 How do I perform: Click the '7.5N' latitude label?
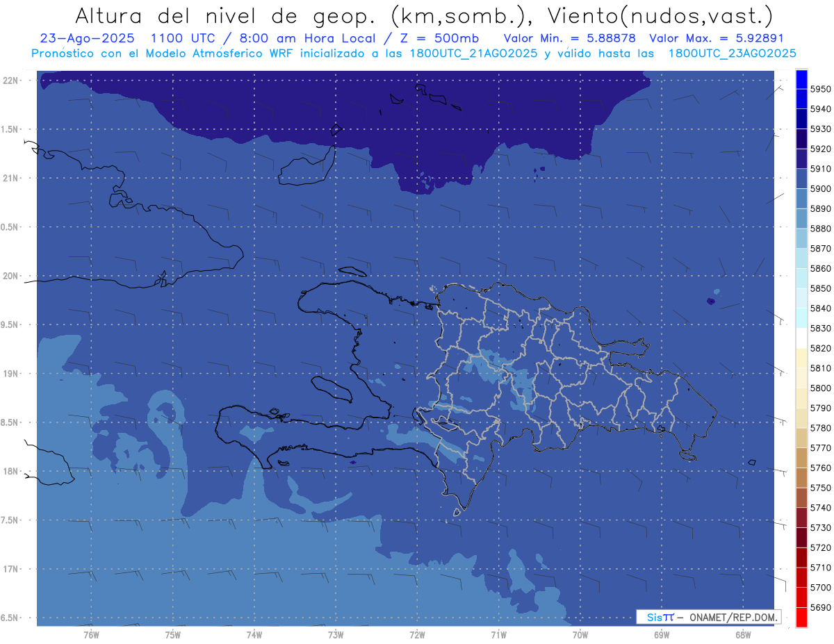(x=10, y=520)
